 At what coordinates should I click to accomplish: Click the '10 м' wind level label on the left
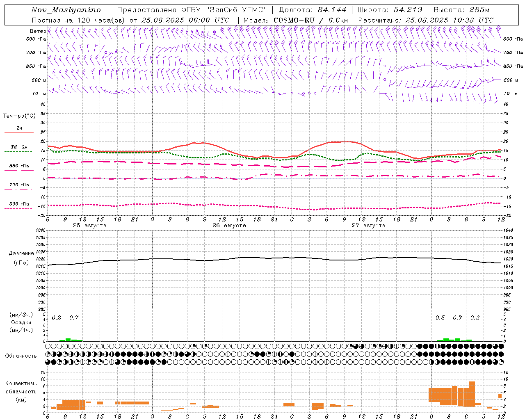coord(39,94)
